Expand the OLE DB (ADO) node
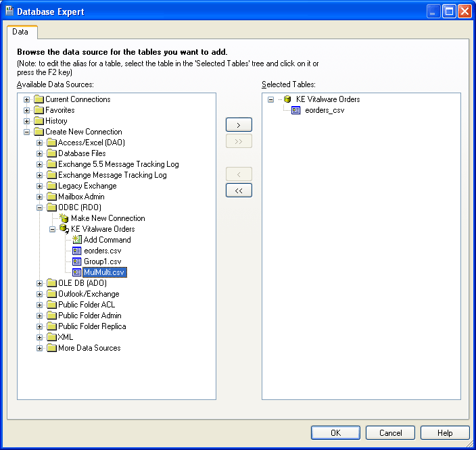Viewport: 476px width, 450px height. pos(40,283)
